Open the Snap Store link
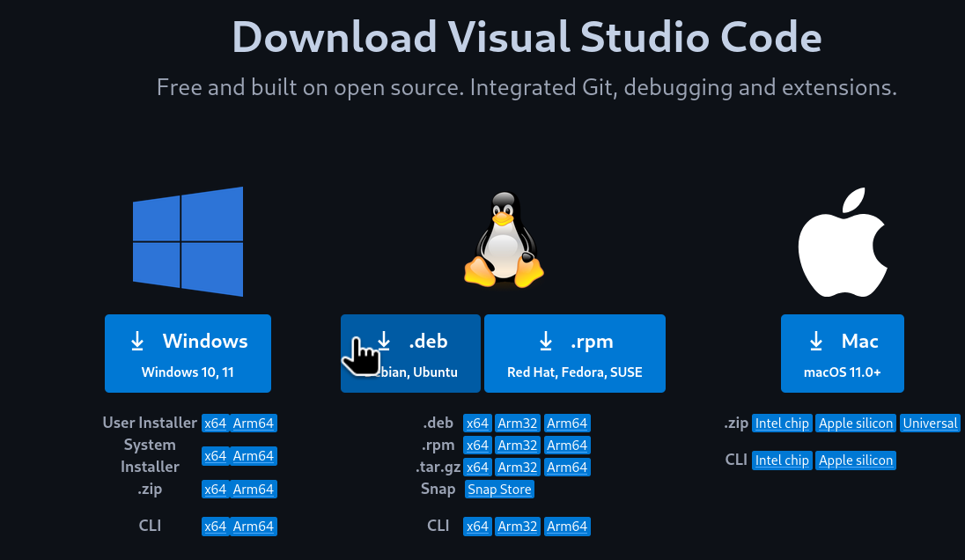This screenshot has height=560, width=965. 499,490
